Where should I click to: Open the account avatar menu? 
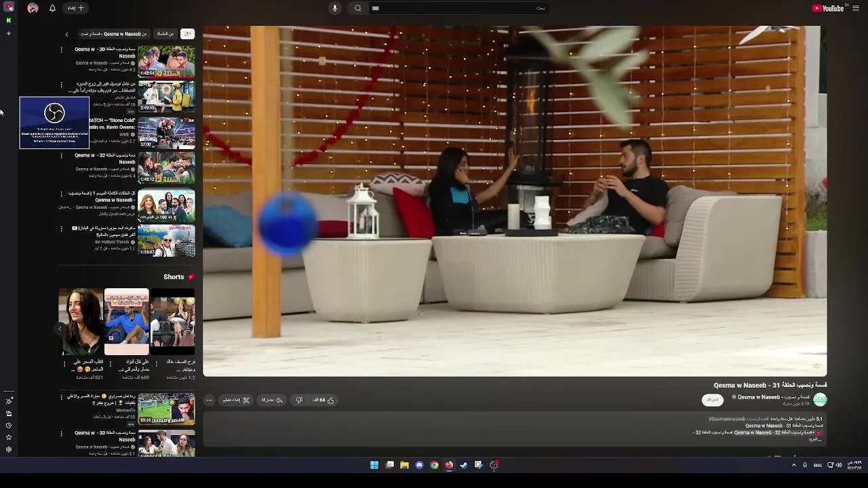[x=33, y=8]
